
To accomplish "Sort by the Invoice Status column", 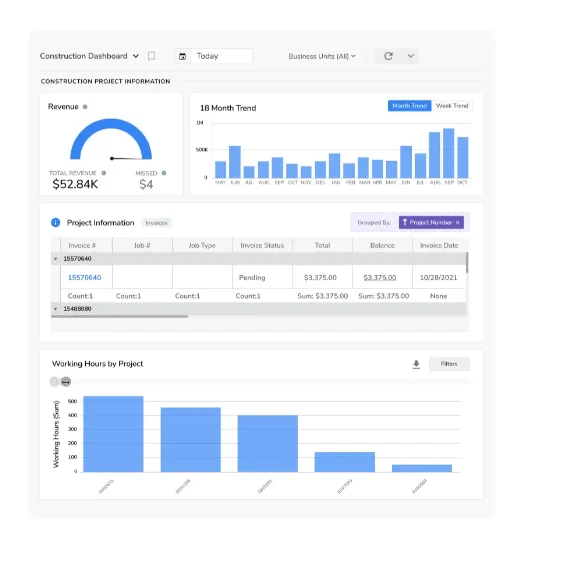I will click(262, 246).
